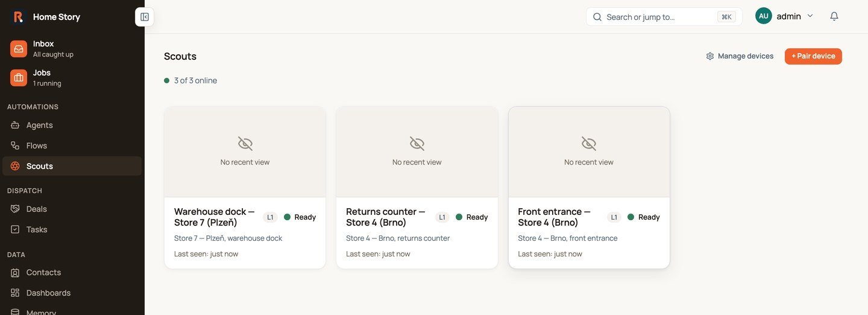Open the Warehouse dock preview thumbnail
Image resolution: width=868 pixels, height=315 pixels.
[245, 152]
